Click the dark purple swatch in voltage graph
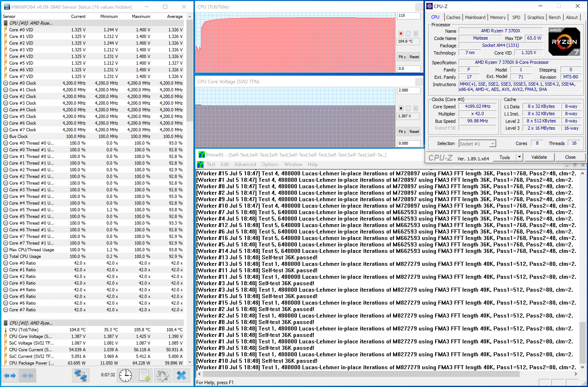Image resolution: width=588 pixels, height=387 pixels. (x=401, y=108)
